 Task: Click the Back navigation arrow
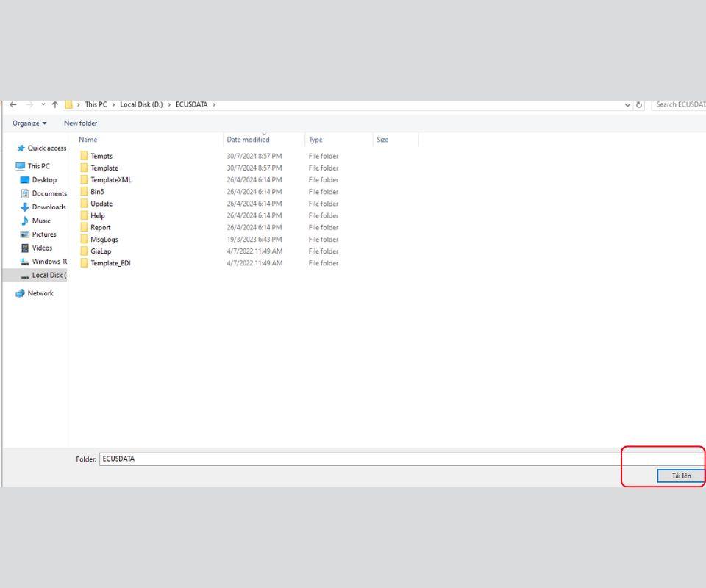pyautogui.click(x=13, y=104)
